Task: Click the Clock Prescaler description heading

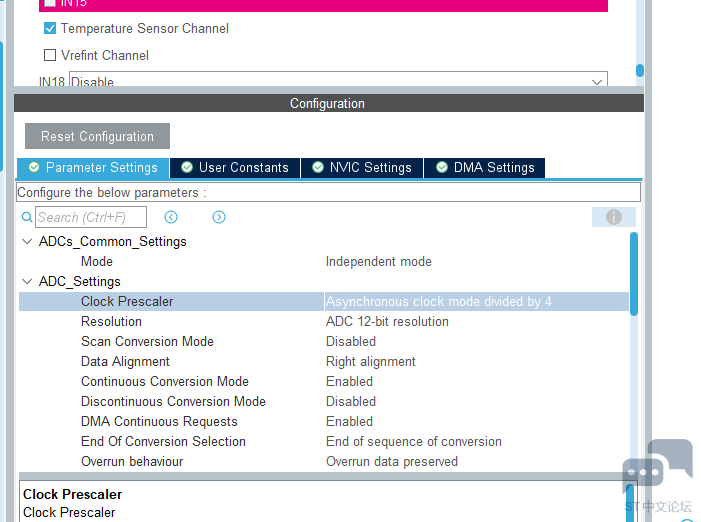Action: tap(72, 494)
